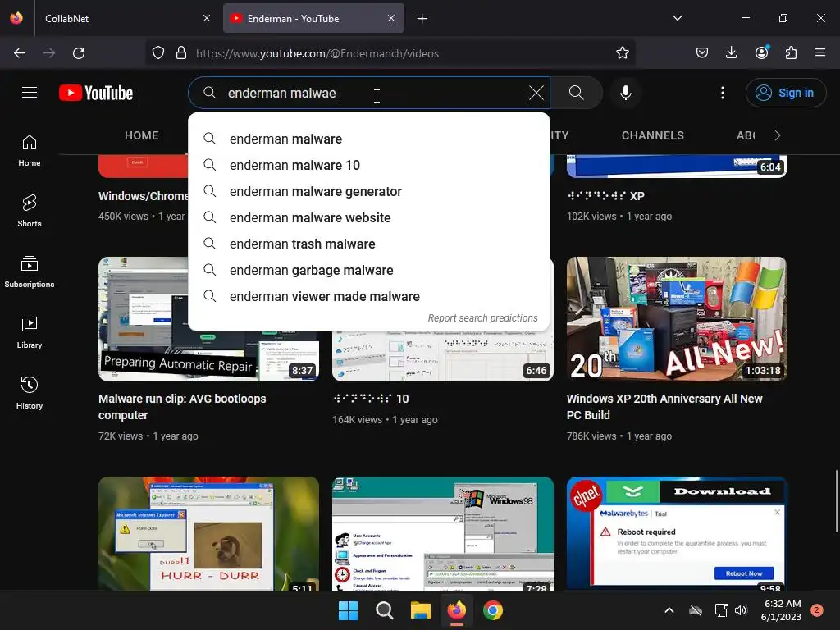Choose suggestion "enderman malware generator"
The image size is (840, 630).
pyautogui.click(x=369, y=191)
